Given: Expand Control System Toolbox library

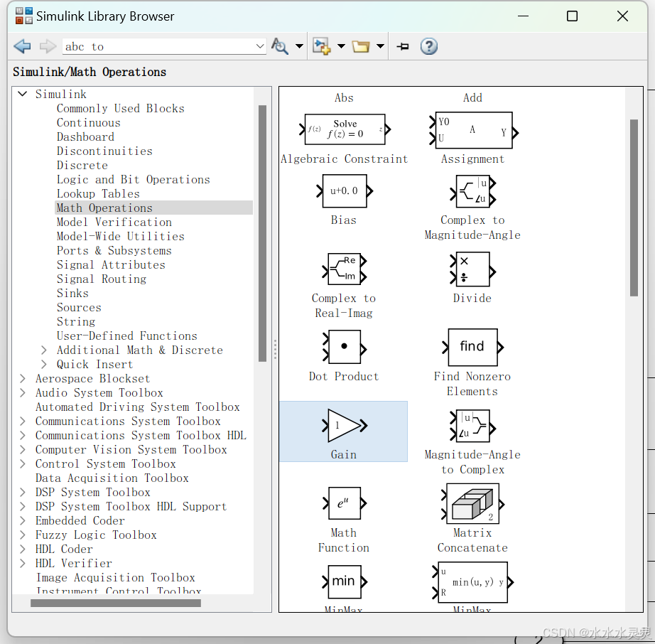Looking at the screenshot, I should coord(23,464).
